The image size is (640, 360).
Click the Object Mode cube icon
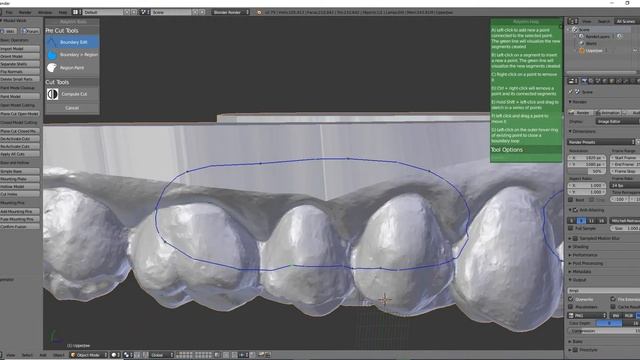pos(73,355)
